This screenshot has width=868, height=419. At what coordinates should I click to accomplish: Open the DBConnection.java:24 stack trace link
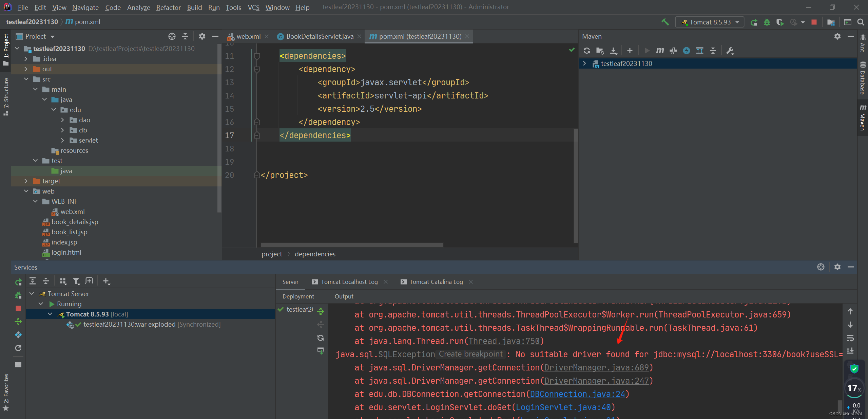pos(577,394)
